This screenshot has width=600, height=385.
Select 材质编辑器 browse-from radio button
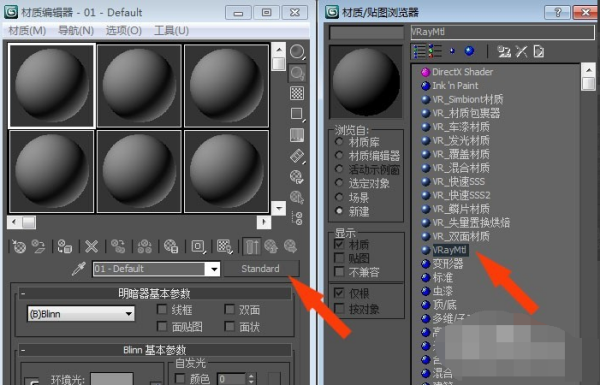(x=339, y=155)
